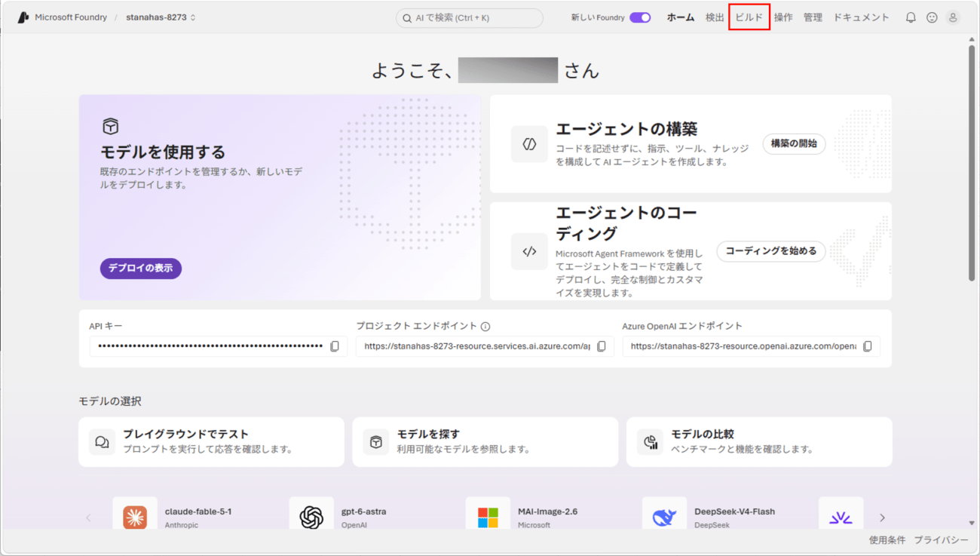
Task: Open the 管理 tab
Action: tap(813, 17)
